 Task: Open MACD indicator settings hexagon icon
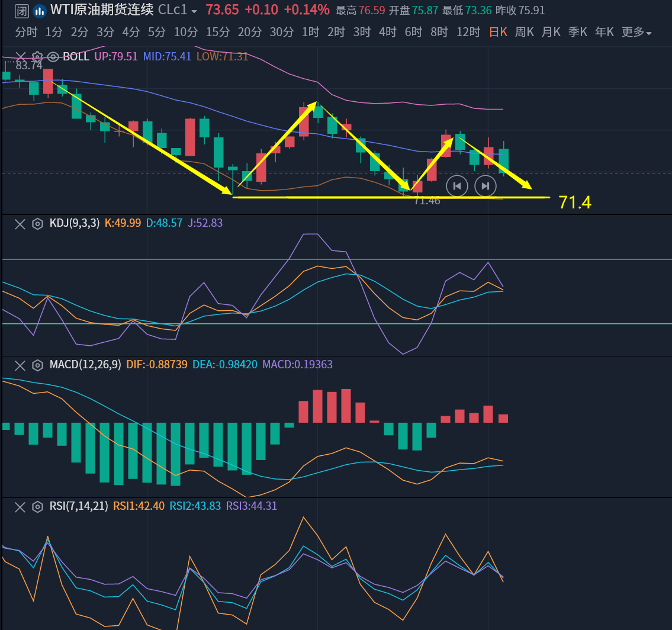38,365
